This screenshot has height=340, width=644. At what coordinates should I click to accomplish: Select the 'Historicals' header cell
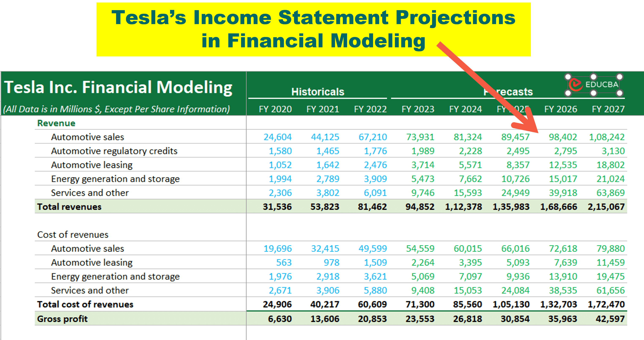click(318, 92)
